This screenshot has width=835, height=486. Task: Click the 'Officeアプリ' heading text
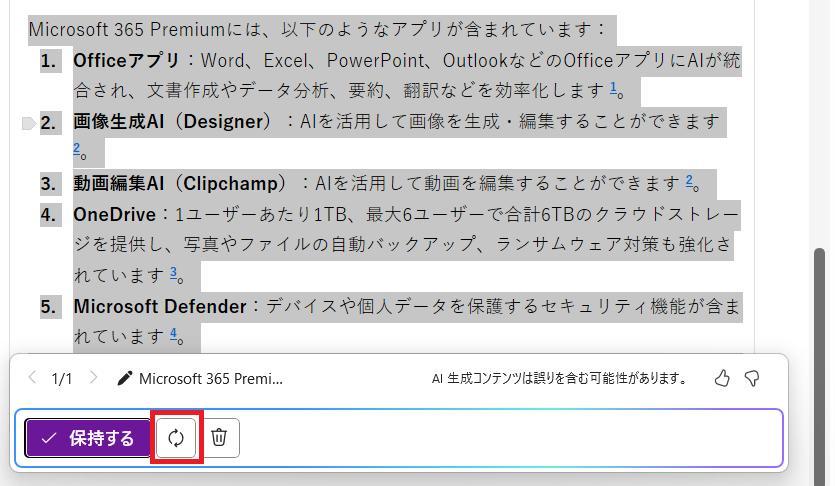pyautogui.click(x=126, y=61)
